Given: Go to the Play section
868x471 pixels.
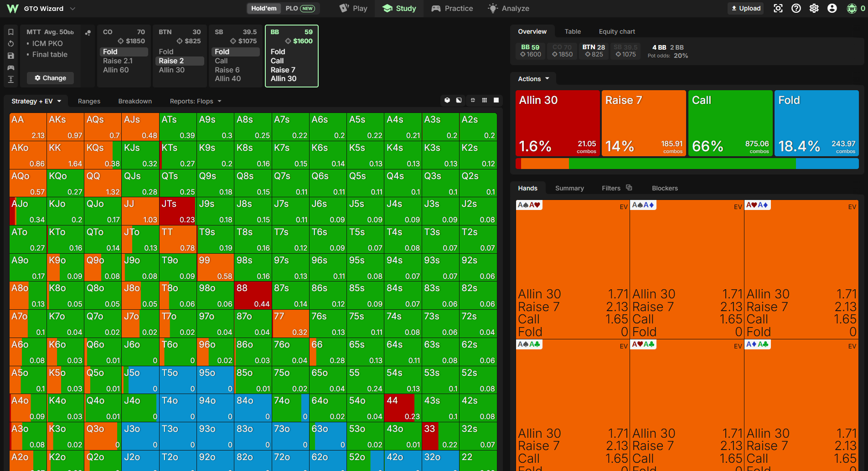Looking at the screenshot, I should click(x=354, y=8).
